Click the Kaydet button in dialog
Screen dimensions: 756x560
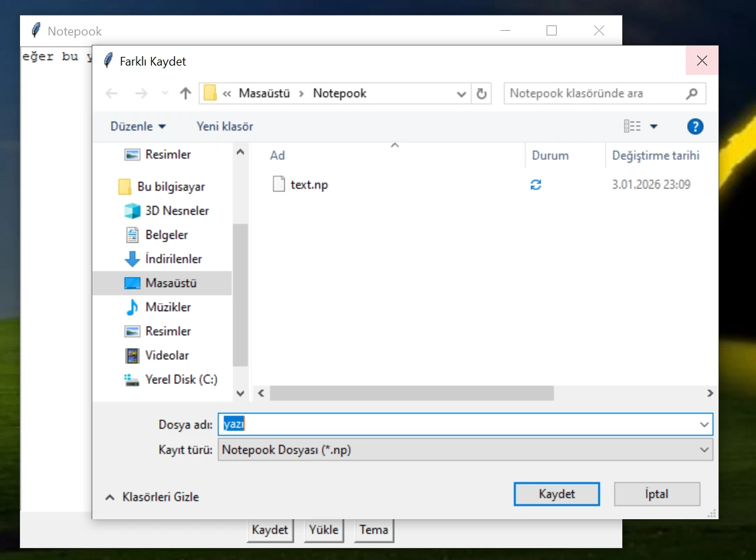coord(557,494)
